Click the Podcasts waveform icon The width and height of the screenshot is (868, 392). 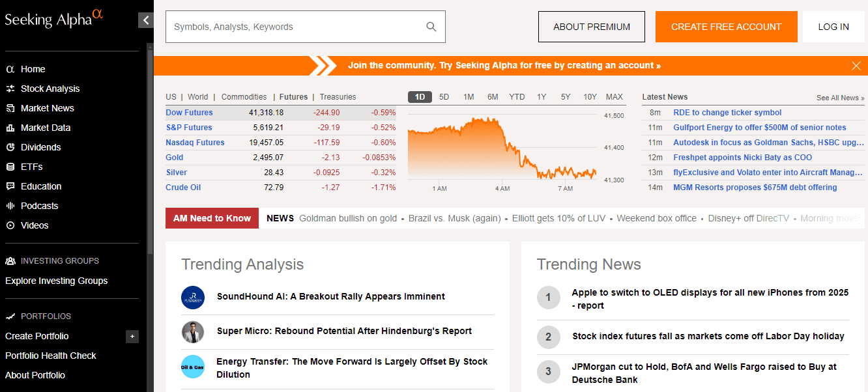point(10,206)
